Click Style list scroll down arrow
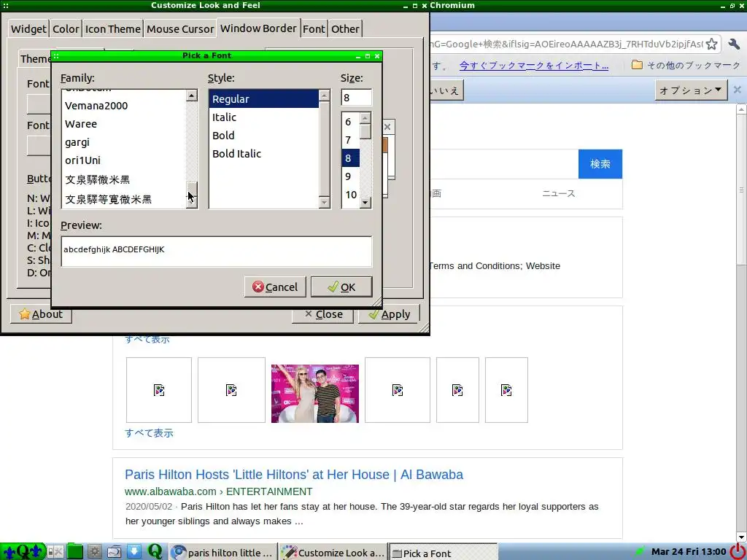 pos(324,203)
